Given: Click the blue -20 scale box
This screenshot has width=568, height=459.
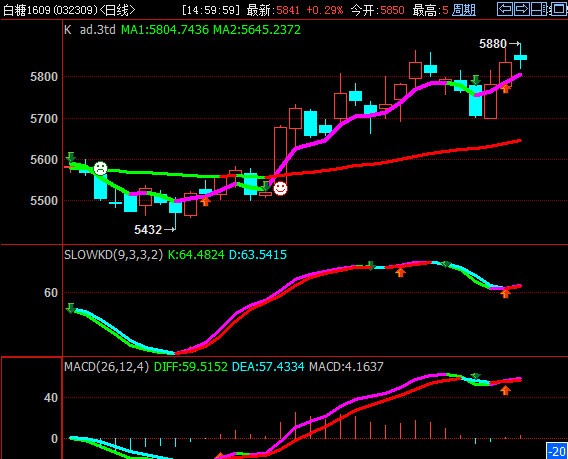Looking at the screenshot, I should point(557,451).
